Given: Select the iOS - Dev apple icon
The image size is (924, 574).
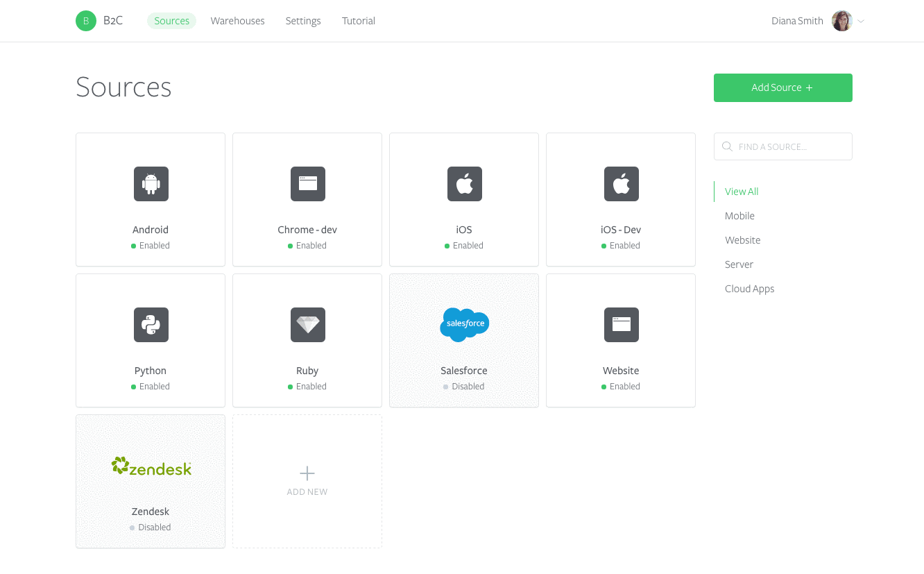Looking at the screenshot, I should 622,184.
